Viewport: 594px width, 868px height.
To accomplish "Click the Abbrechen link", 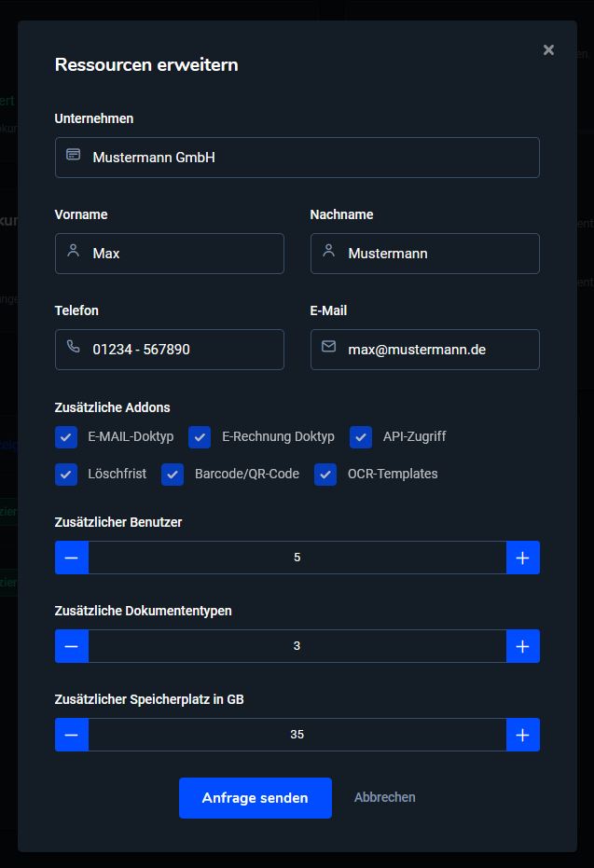I will pos(385,797).
